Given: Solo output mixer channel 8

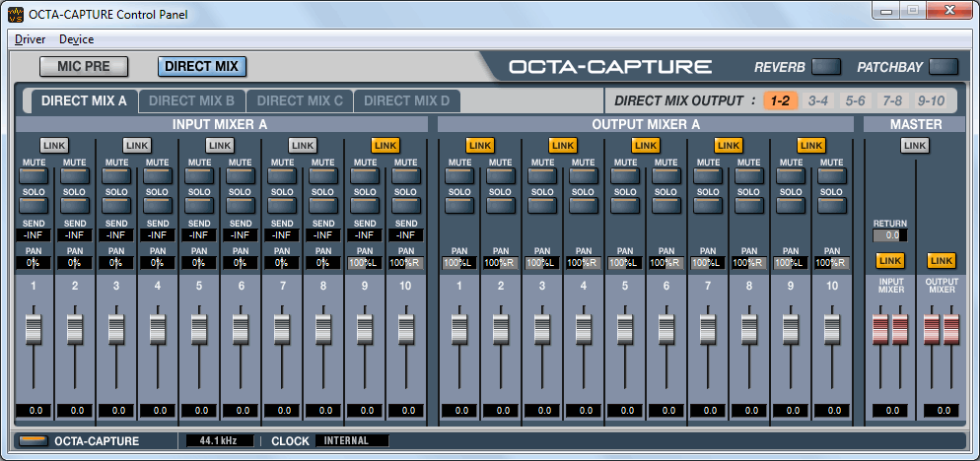Looking at the screenshot, I should (749, 206).
